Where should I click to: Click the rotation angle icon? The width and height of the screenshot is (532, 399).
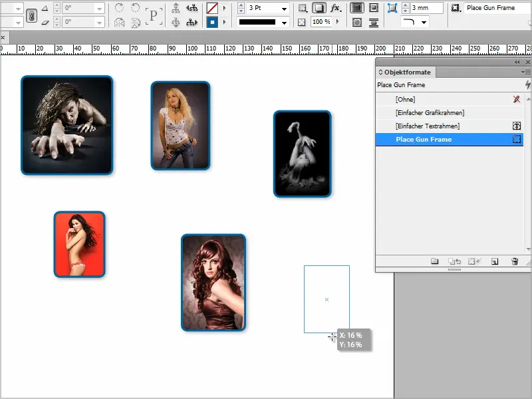(x=45, y=8)
